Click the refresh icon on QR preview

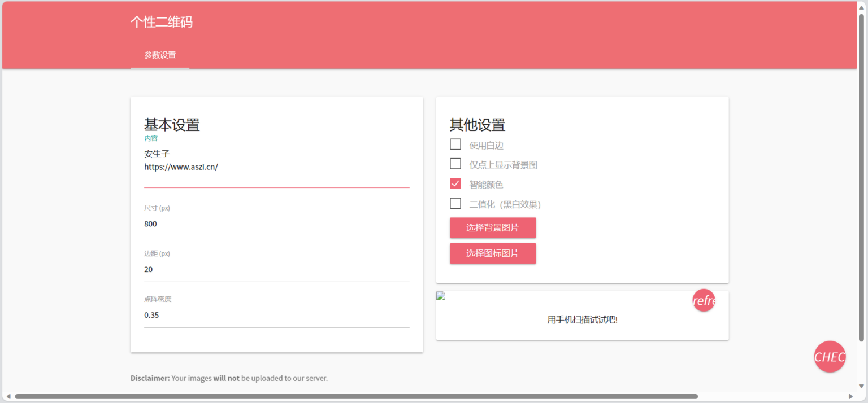tap(704, 300)
